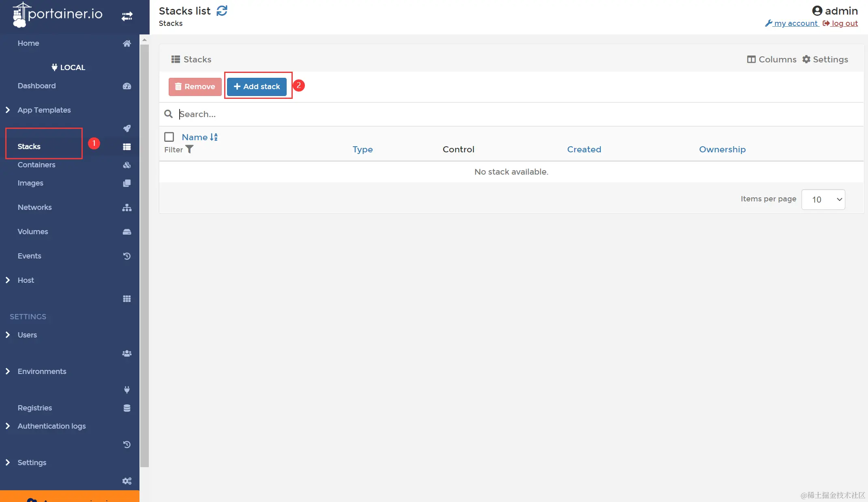The image size is (868, 502).
Task: Toggle sidebar with the arrows icon
Action: point(127,16)
